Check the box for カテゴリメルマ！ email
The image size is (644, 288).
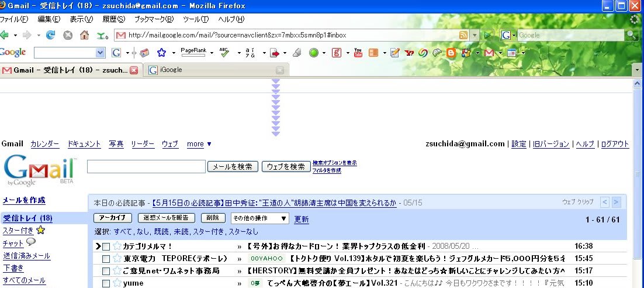point(106,246)
